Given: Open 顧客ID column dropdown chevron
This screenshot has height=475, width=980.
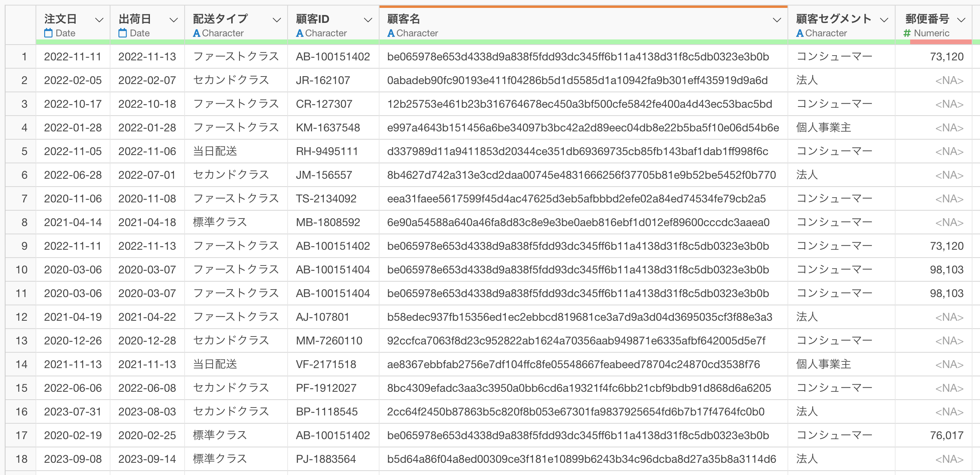Looking at the screenshot, I should point(368,20).
